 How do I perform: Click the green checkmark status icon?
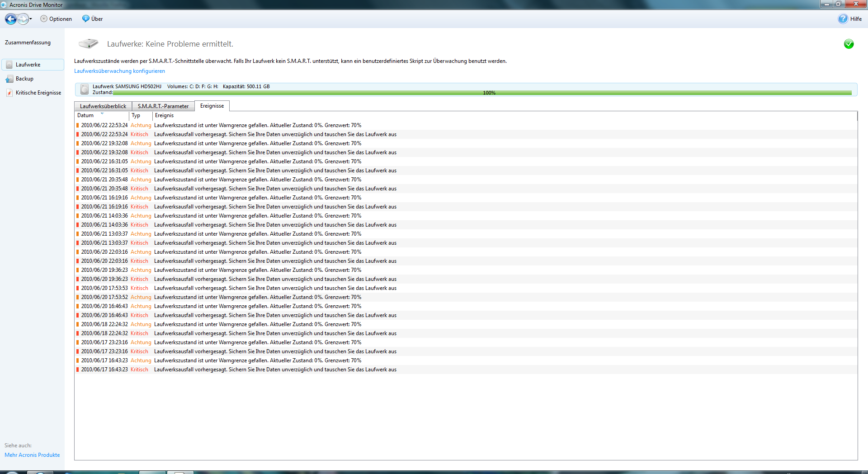click(x=849, y=44)
